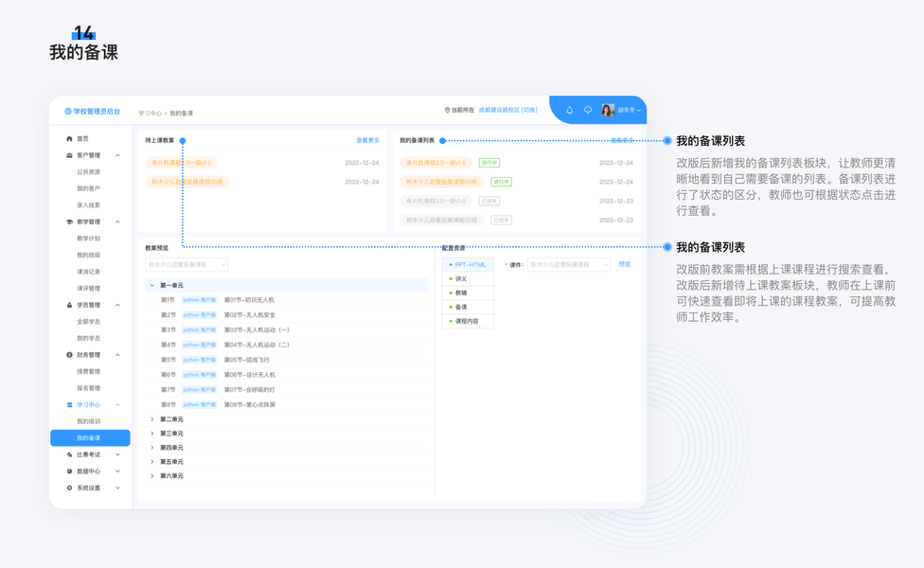Expand the 第五单元 unit row

point(287,462)
